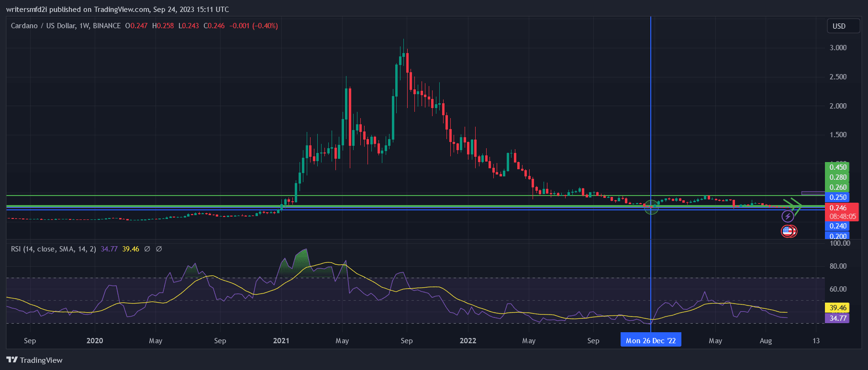The height and width of the screenshot is (370, 868).
Task: Click the red 0.246 current price label
Action: click(838, 208)
